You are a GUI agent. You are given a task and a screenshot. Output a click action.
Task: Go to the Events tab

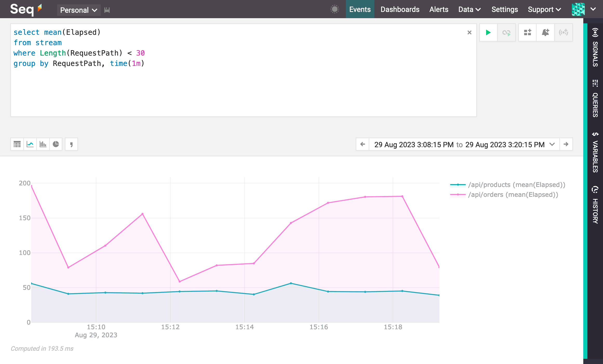tap(360, 9)
